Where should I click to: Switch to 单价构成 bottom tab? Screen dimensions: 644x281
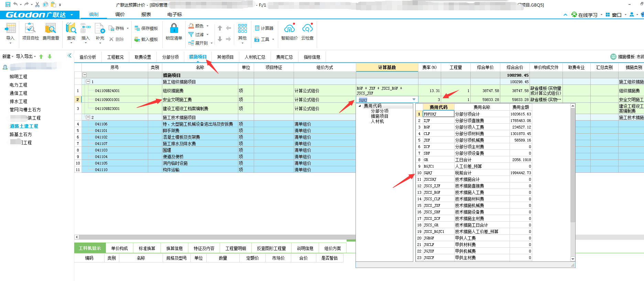click(120, 248)
